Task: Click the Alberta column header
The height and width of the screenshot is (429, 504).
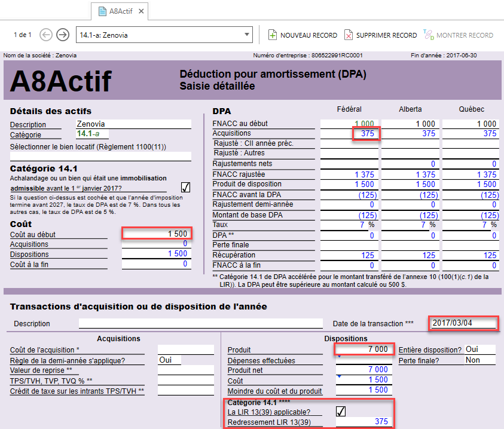Action: coord(410,109)
